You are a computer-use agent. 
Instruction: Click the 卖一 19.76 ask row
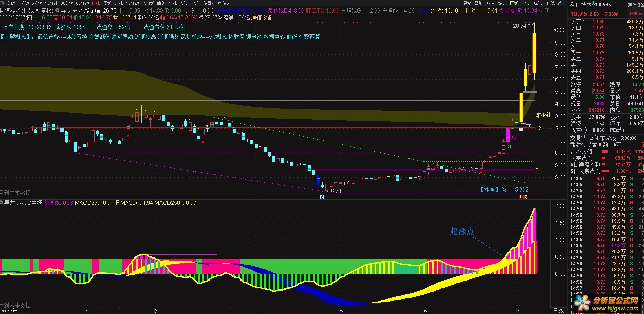pyautogui.click(x=607, y=46)
